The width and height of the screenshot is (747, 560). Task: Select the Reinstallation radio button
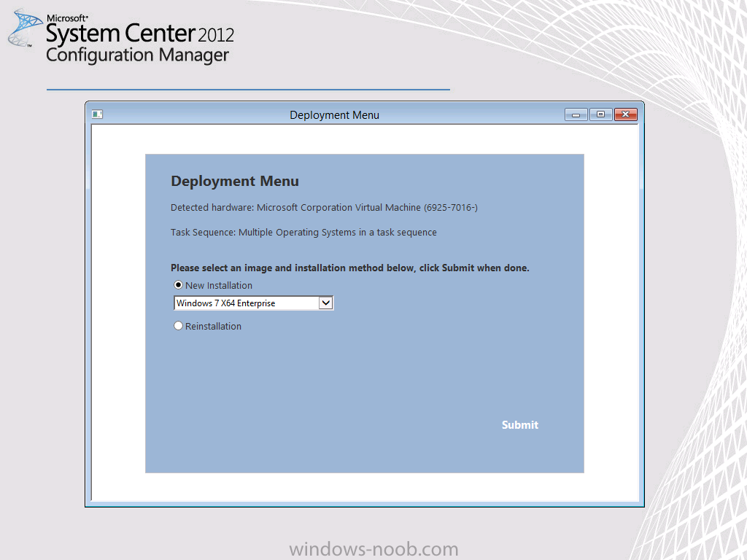point(178,326)
